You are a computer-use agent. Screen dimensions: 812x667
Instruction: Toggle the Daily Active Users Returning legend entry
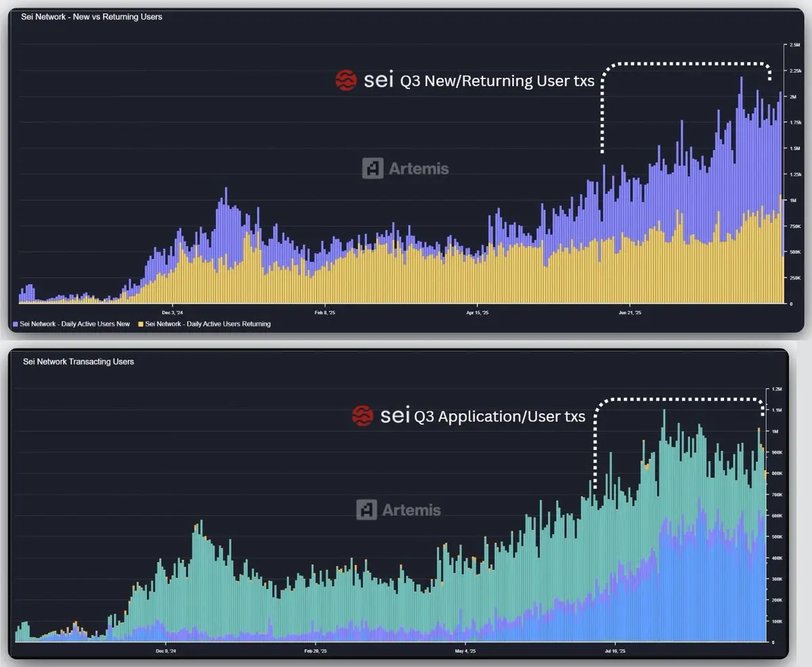click(204, 324)
